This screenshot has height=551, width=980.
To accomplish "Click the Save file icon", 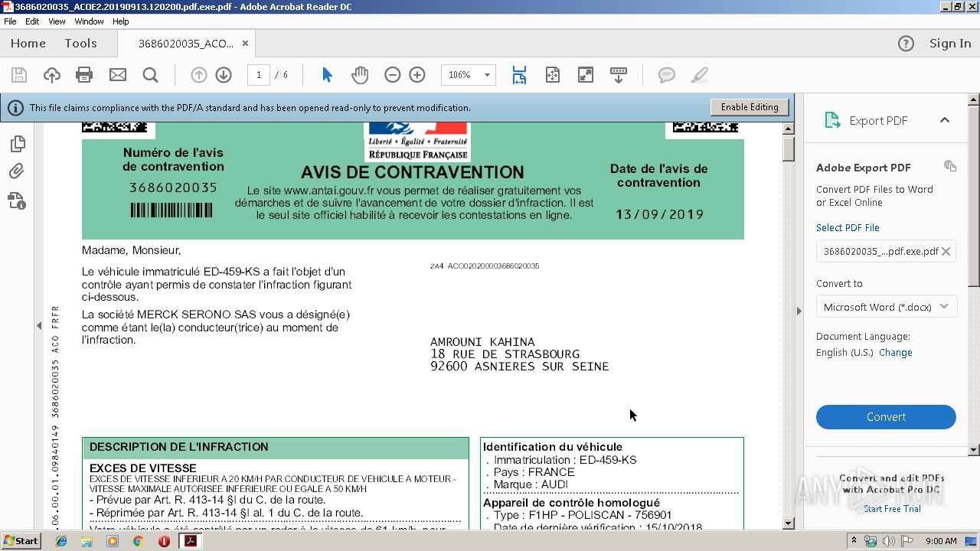I will (19, 75).
